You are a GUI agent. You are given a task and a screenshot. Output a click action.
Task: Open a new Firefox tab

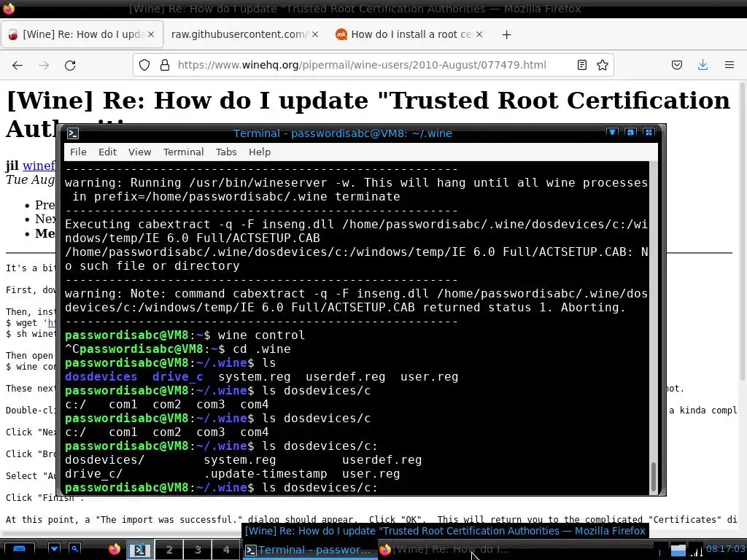pos(506,35)
